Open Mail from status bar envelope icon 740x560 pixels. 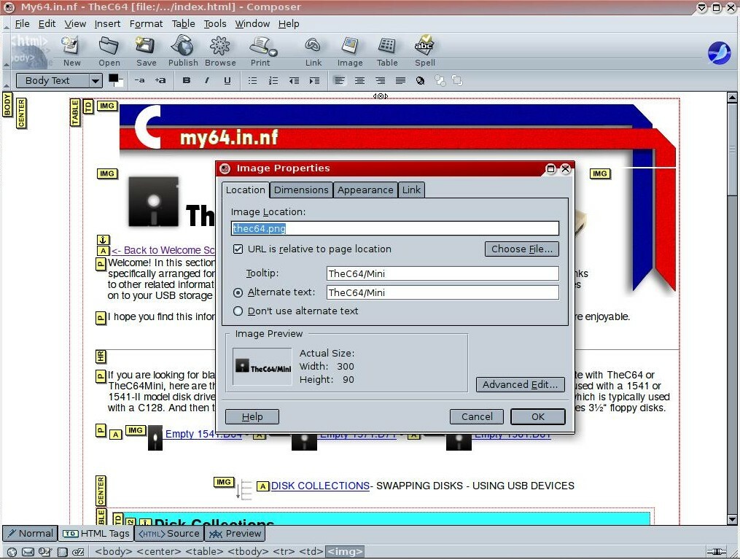(x=28, y=551)
